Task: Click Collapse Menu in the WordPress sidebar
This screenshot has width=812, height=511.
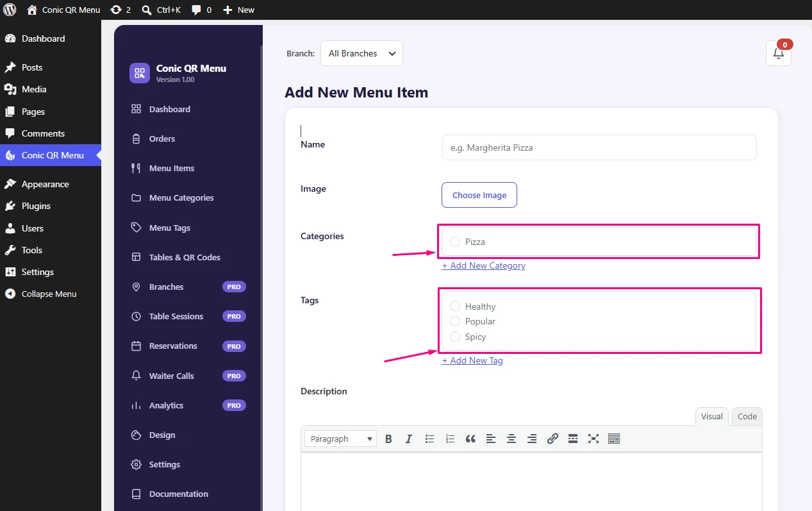Action: (x=51, y=294)
